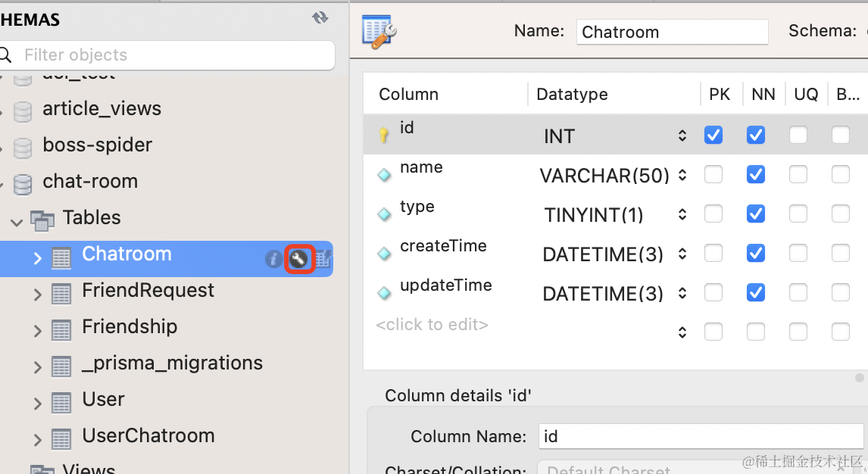Click the table editor icon beside Name
This screenshot has width=868, height=474.
click(x=379, y=31)
